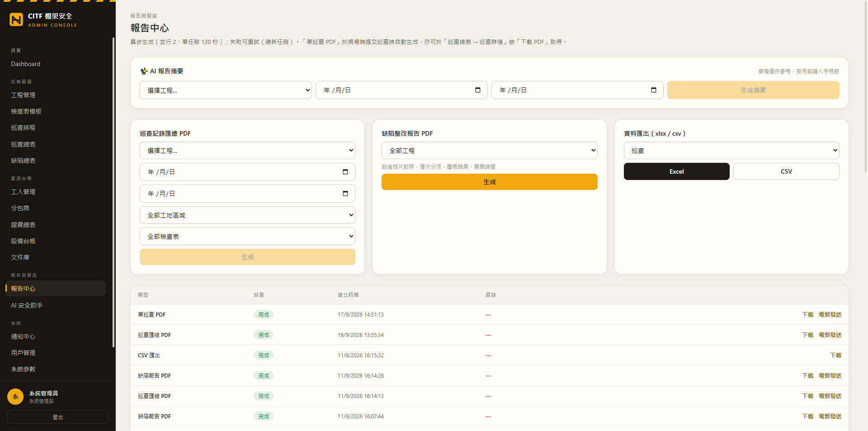Click the 系 user avatar circle
Screen dimensions: 868x431
coord(15,397)
